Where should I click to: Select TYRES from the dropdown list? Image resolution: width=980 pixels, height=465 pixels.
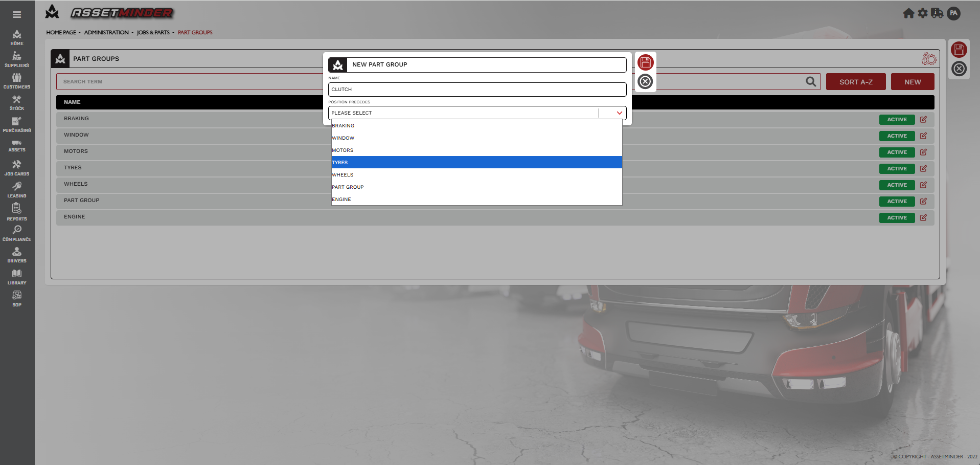coord(476,163)
